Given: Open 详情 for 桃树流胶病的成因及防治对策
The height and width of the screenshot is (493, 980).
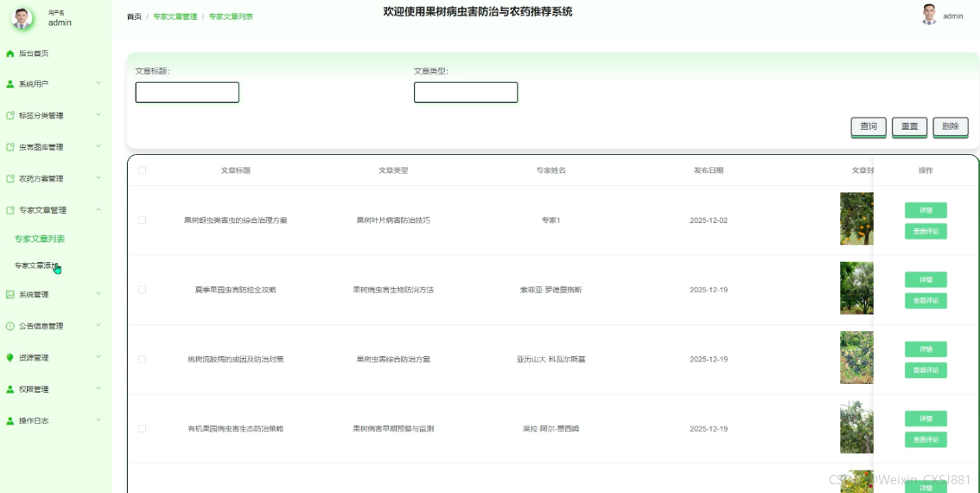Looking at the screenshot, I should point(926,349).
